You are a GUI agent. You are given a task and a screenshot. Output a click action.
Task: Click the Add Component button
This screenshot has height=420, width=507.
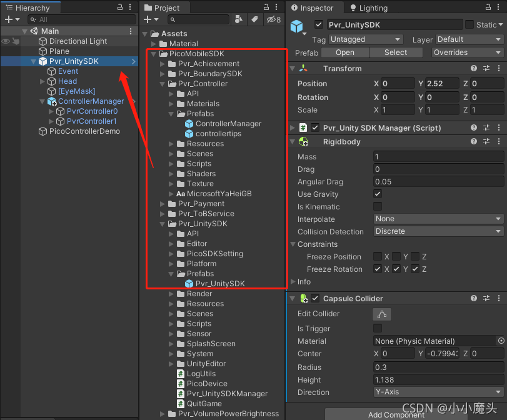tap(396, 414)
